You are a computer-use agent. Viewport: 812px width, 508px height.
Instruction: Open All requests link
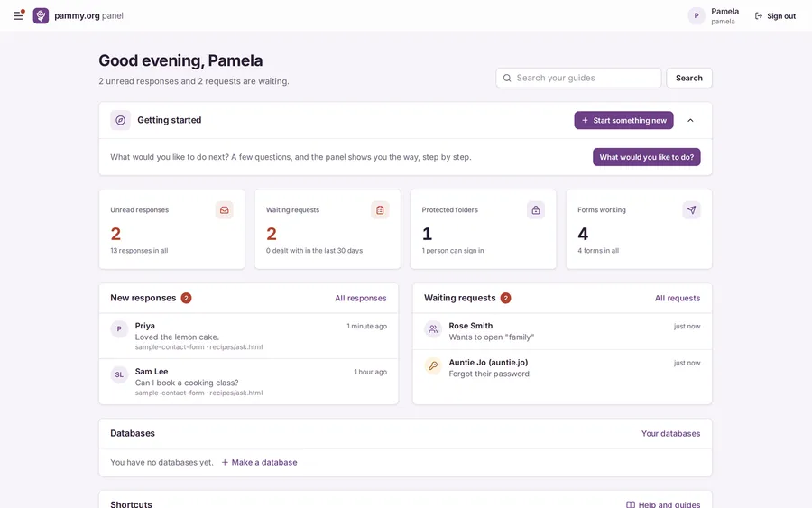pos(678,299)
